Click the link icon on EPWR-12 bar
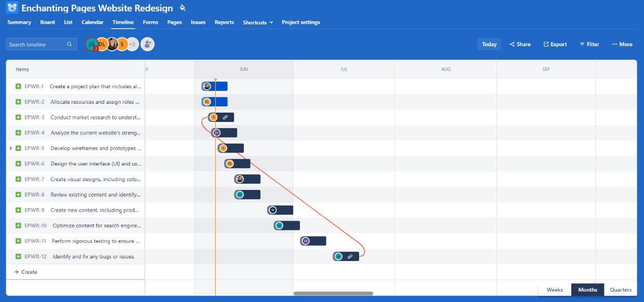The width and height of the screenshot is (644, 302). tap(350, 256)
